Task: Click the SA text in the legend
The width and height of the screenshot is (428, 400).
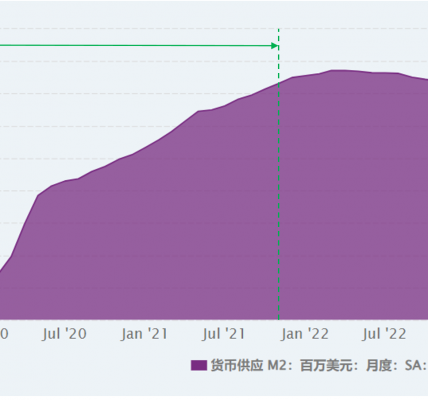Action: 413,365
